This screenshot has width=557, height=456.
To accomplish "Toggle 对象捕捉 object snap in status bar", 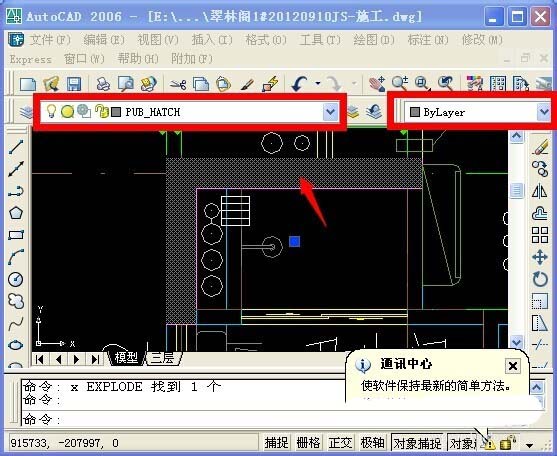I will [x=417, y=443].
